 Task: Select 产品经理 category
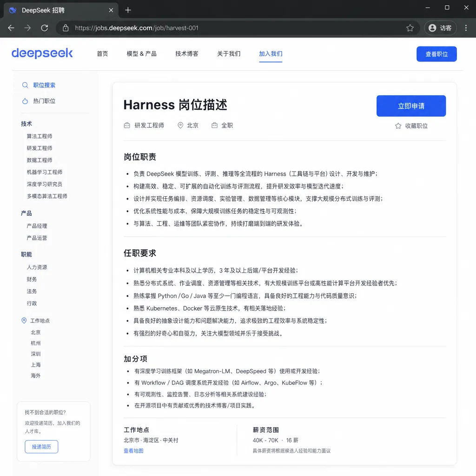37,226
